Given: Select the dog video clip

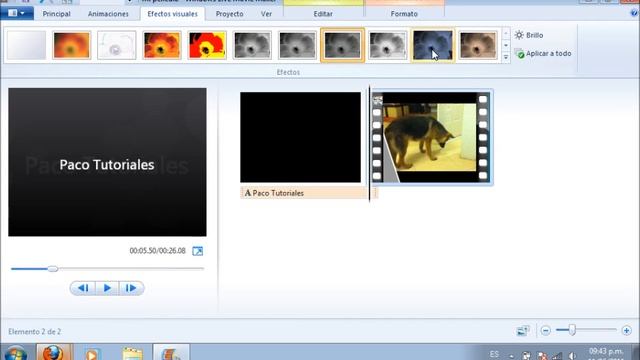Looking at the screenshot, I should tap(430, 137).
